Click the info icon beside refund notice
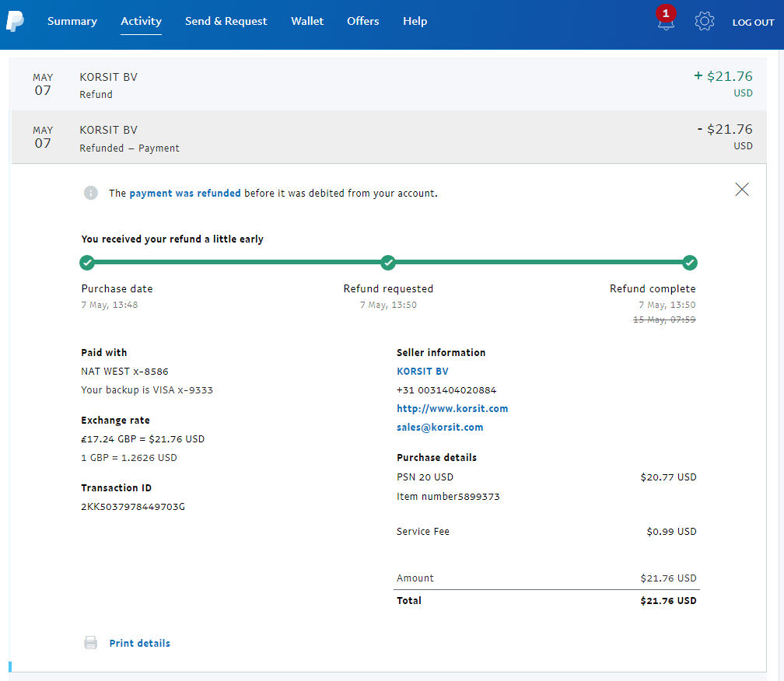 click(90, 193)
